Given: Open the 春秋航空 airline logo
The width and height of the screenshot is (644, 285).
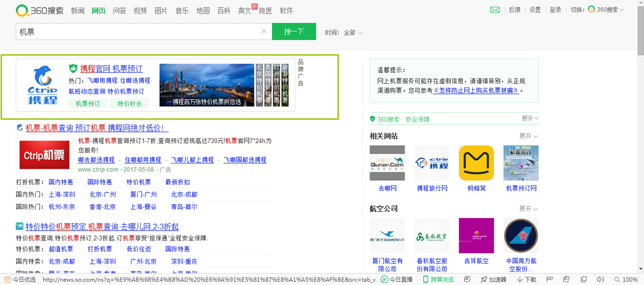Looking at the screenshot, I should 432,236.
